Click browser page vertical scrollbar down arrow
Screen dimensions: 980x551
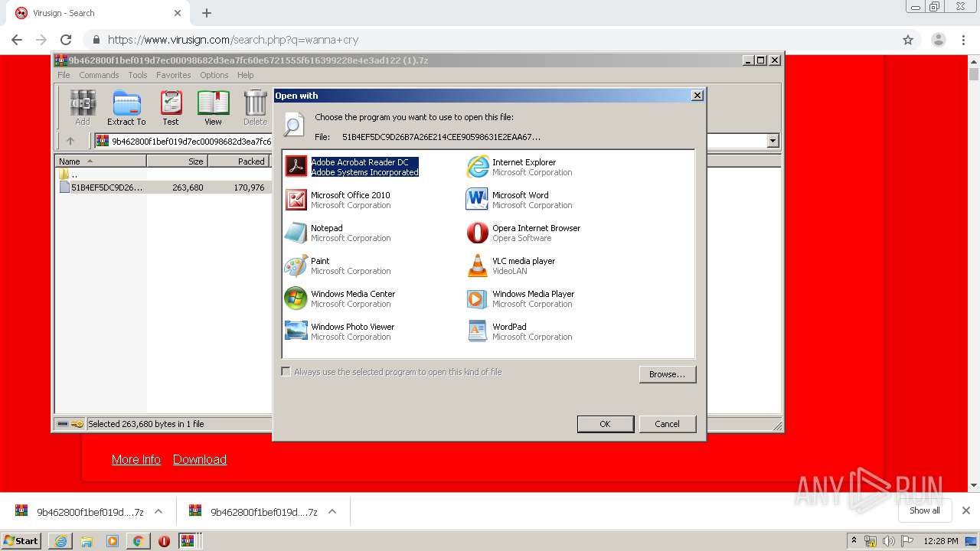click(x=974, y=485)
